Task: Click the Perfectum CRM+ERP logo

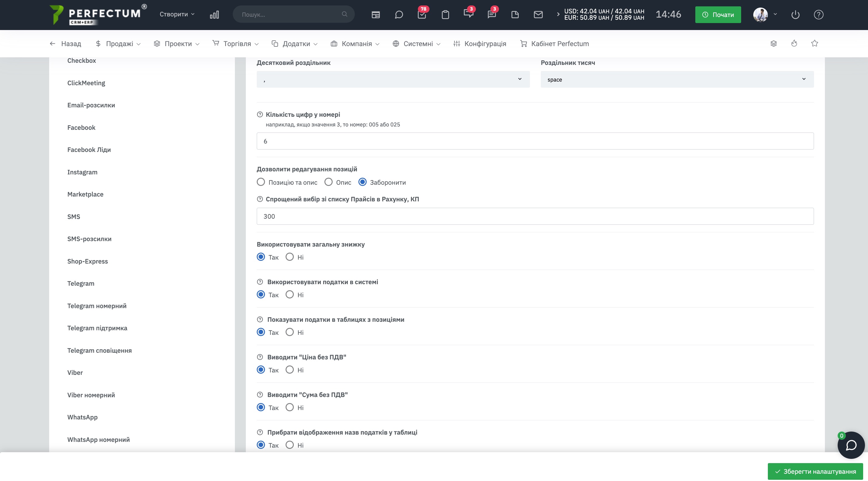Action: [x=98, y=15]
